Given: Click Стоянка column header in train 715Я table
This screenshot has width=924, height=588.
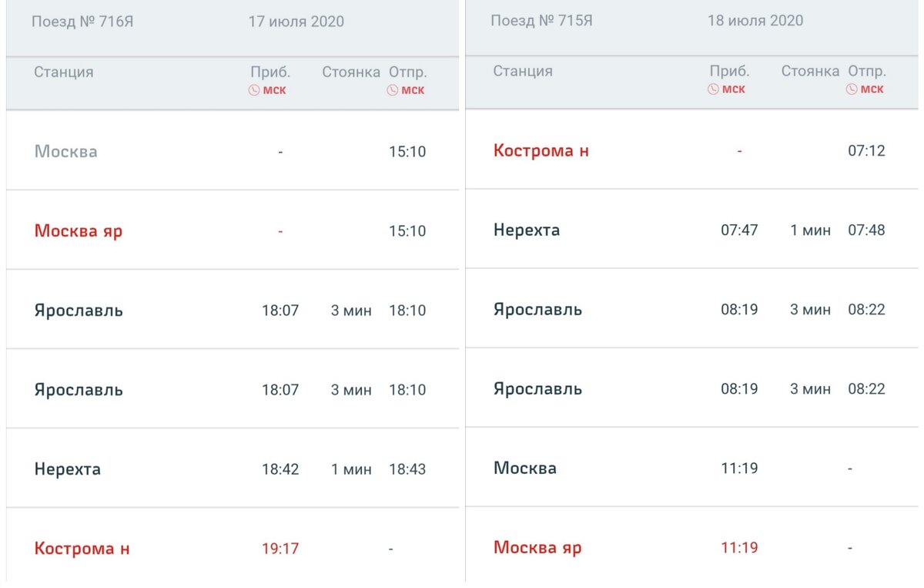Looking at the screenshot, I should [810, 72].
